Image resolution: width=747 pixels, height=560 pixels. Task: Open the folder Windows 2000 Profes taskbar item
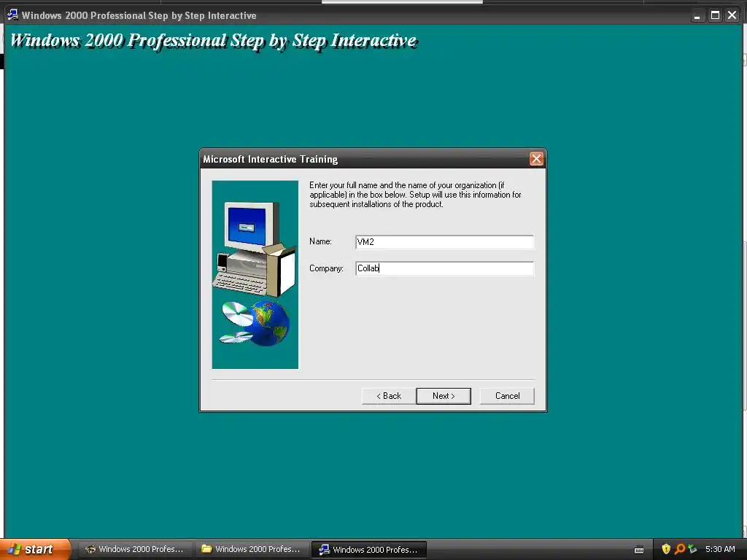(252, 550)
